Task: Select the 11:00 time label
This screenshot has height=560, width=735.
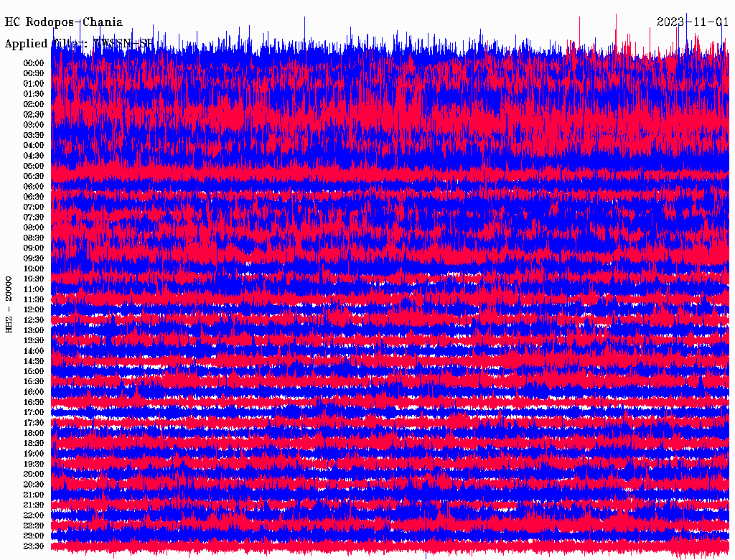Action: 33,289
